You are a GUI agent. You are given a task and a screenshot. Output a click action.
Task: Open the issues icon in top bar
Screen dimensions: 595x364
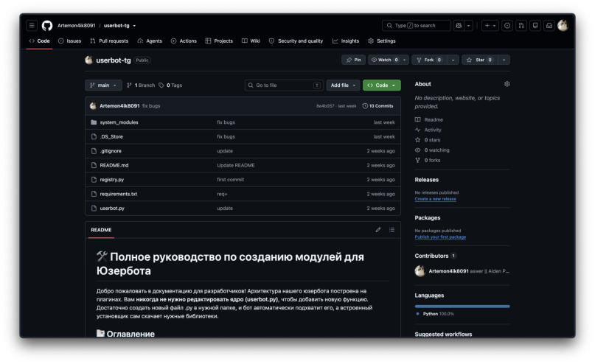pyautogui.click(x=507, y=25)
